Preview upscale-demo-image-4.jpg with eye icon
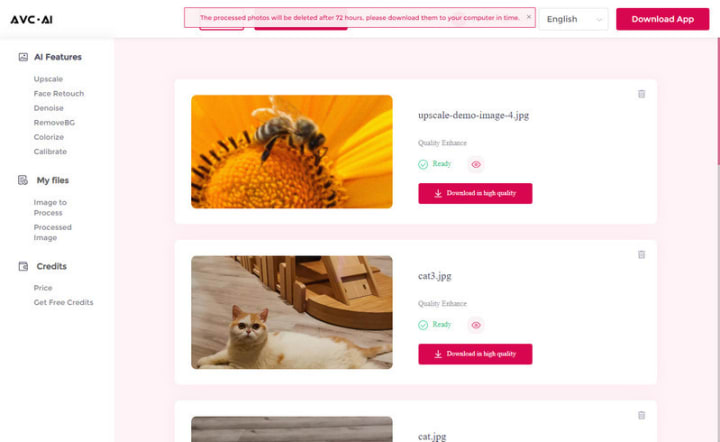The height and width of the screenshot is (442, 720). coord(476,164)
